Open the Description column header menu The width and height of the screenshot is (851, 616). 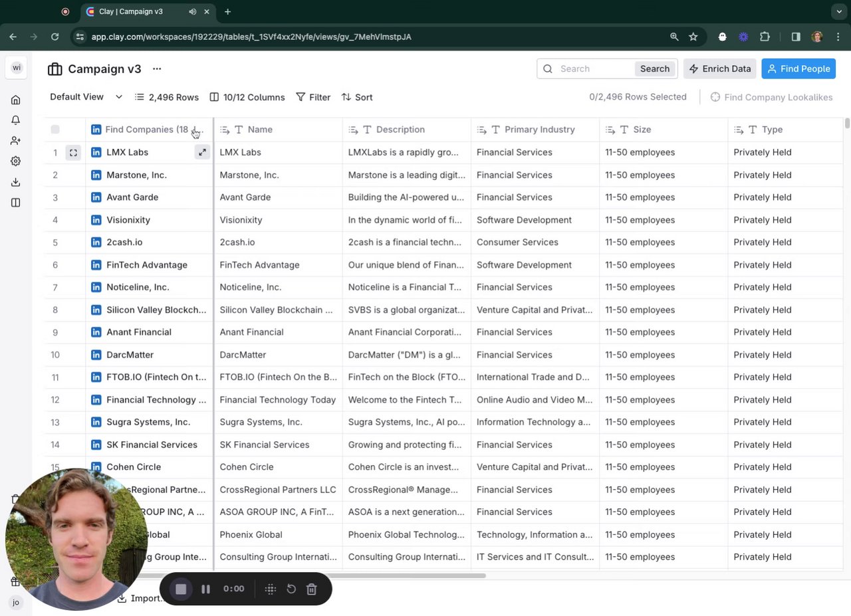(x=407, y=130)
